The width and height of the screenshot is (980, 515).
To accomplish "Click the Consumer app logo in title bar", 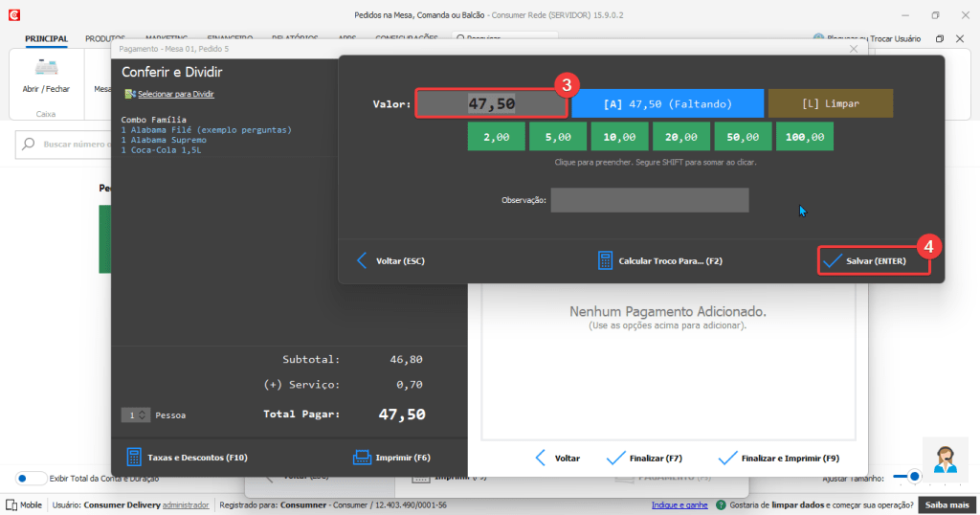I will 12,15.
